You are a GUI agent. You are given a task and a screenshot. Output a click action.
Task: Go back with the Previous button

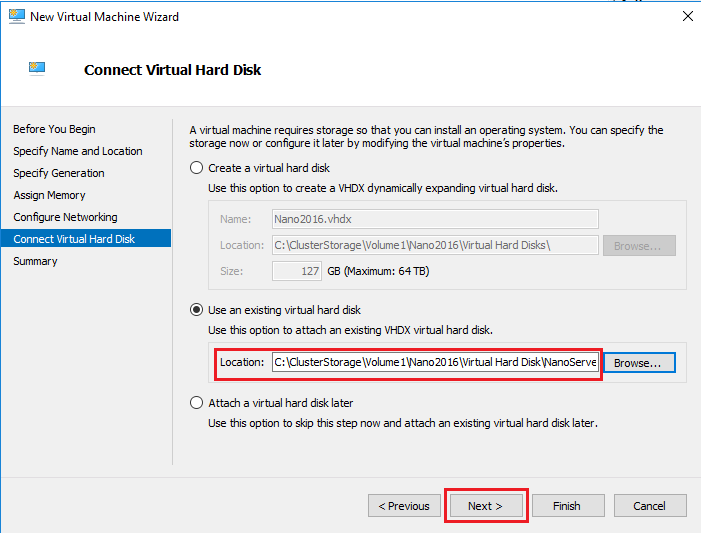(405, 506)
